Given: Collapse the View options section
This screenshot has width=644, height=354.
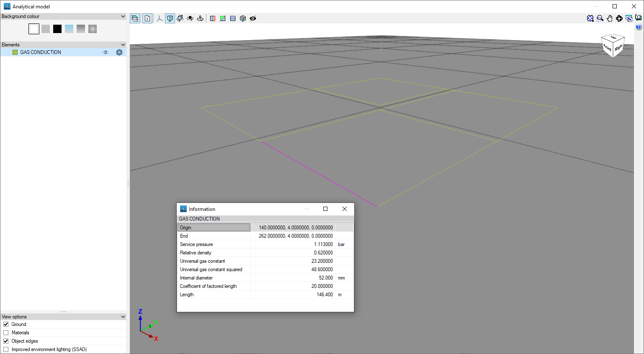Looking at the screenshot, I should click(x=123, y=317).
